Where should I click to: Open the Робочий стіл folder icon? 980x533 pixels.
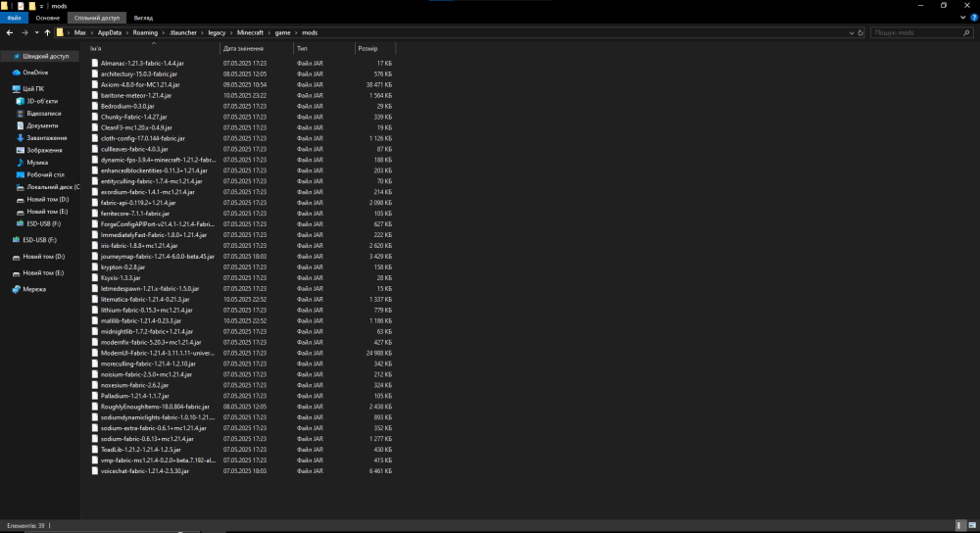pos(20,175)
